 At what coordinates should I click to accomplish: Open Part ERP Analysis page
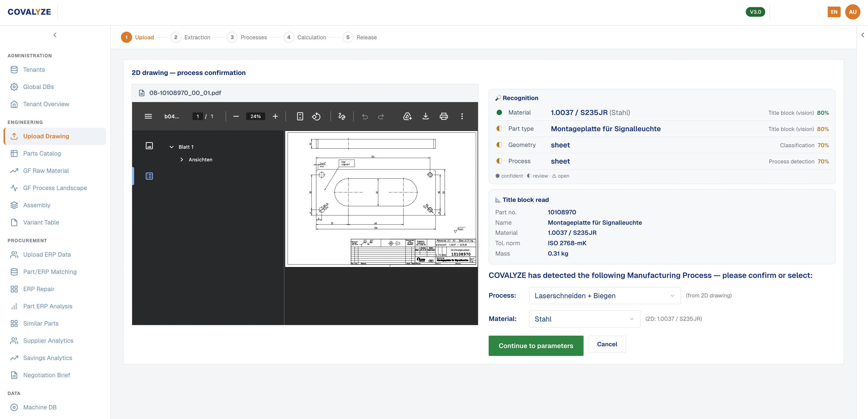click(55, 306)
